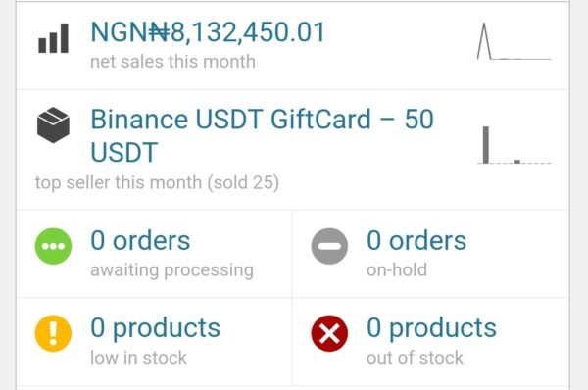Click the yellow low stock exclamation icon
588x390 pixels.
[53, 333]
